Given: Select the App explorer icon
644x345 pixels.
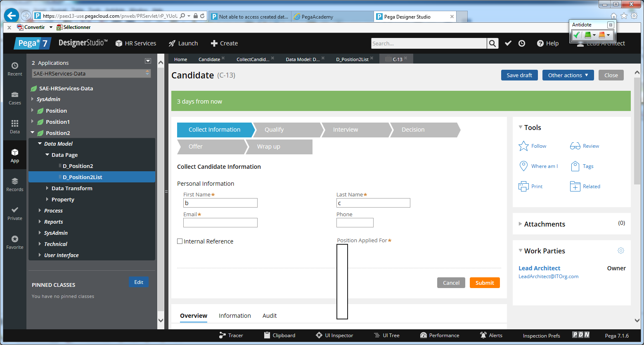Looking at the screenshot, I should pos(15,156).
